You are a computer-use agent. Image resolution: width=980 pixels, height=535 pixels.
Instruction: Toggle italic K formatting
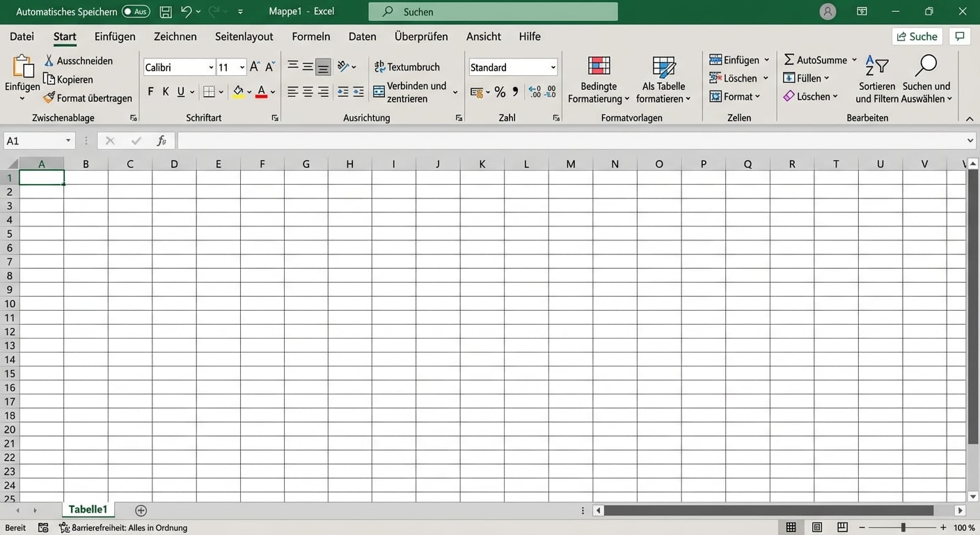pos(166,92)
